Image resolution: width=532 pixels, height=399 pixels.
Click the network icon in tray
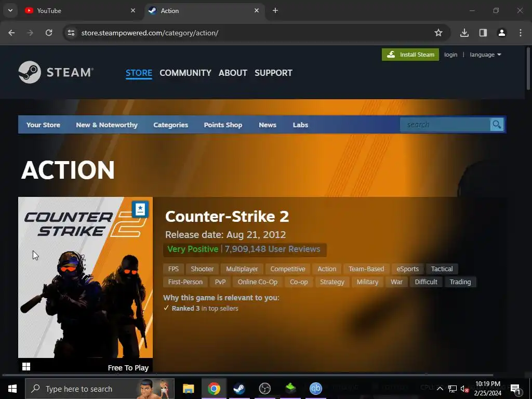click(453, 389)
